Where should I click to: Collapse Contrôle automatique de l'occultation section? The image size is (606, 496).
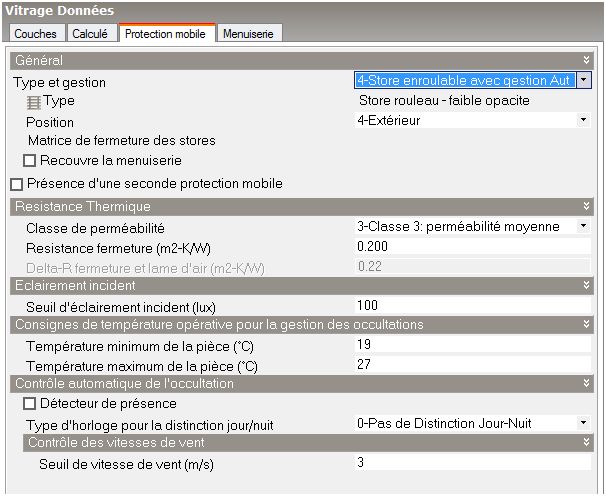coord(587,384)
